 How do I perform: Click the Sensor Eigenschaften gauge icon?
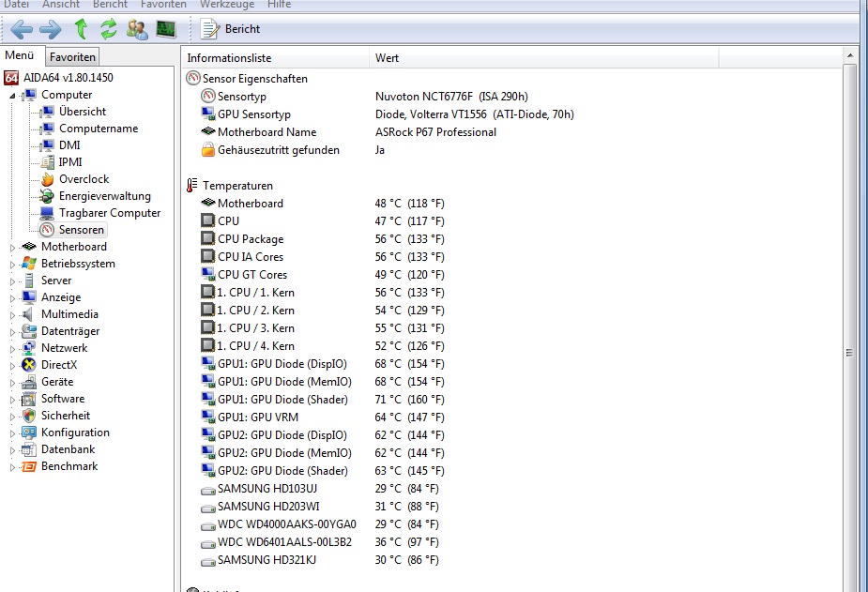(192, 79)
